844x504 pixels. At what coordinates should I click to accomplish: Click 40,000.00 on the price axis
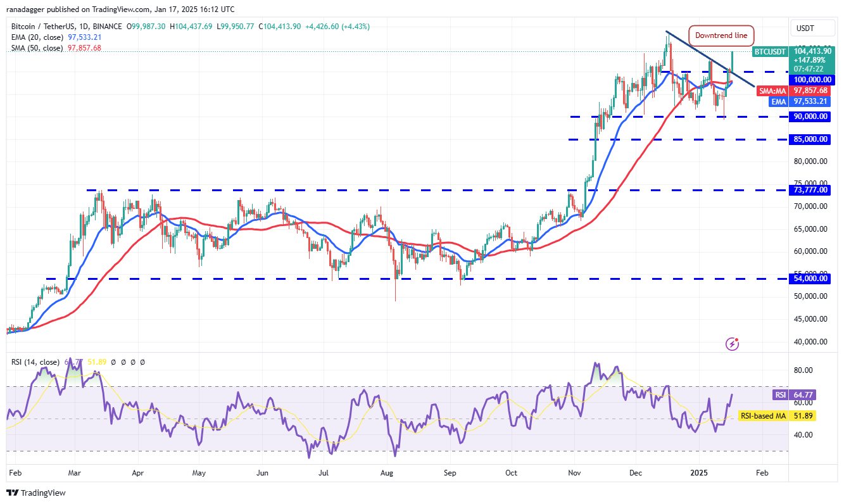(810, 342)
